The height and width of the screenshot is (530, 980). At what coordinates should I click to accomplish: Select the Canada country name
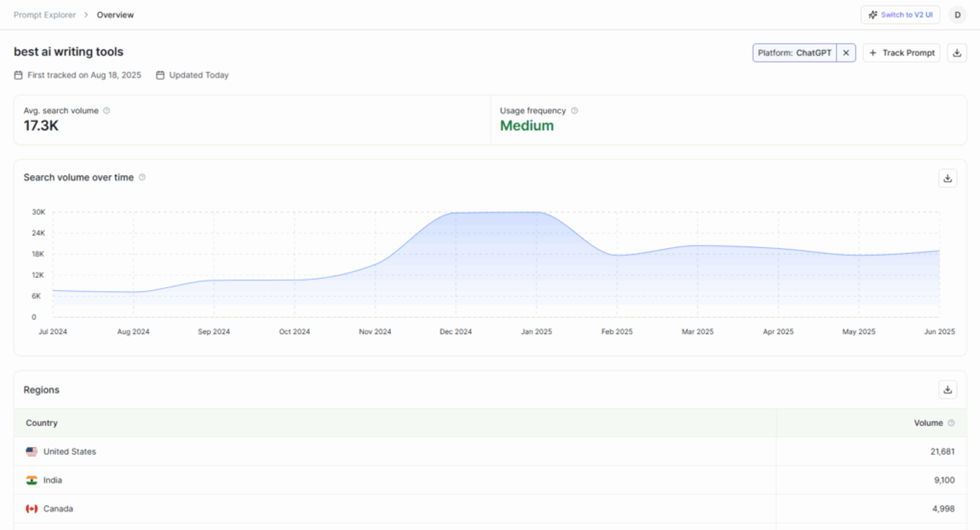(58, 509)
